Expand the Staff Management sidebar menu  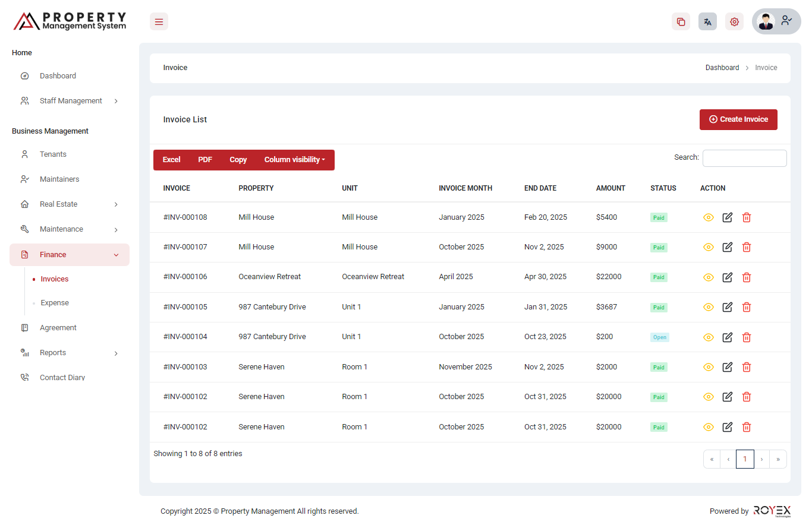[x=70, y=101]
